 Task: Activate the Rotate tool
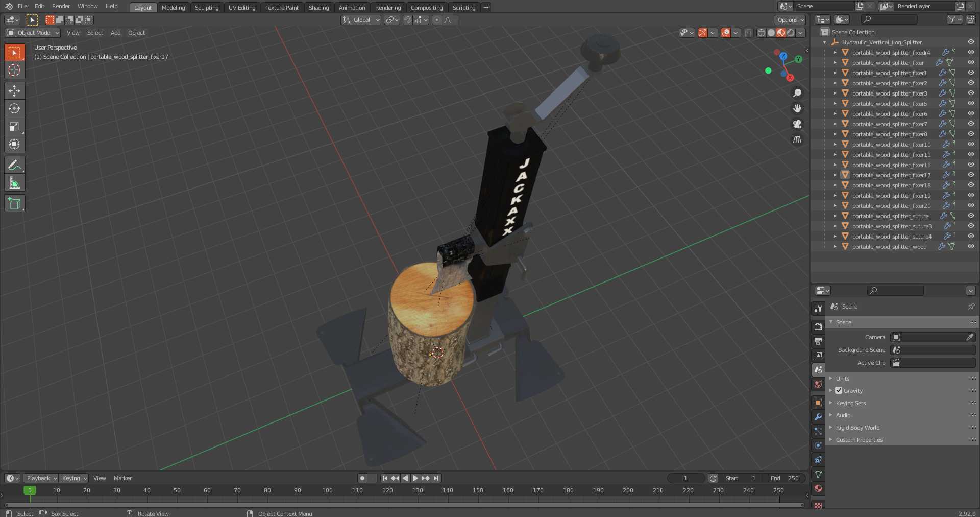tap(14, 108)
